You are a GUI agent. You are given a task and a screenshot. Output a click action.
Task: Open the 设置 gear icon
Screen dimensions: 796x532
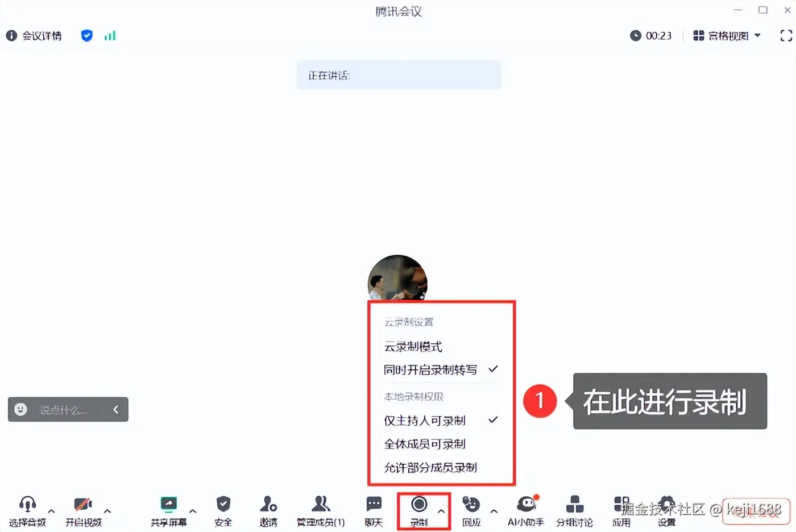tap(667, 504)
